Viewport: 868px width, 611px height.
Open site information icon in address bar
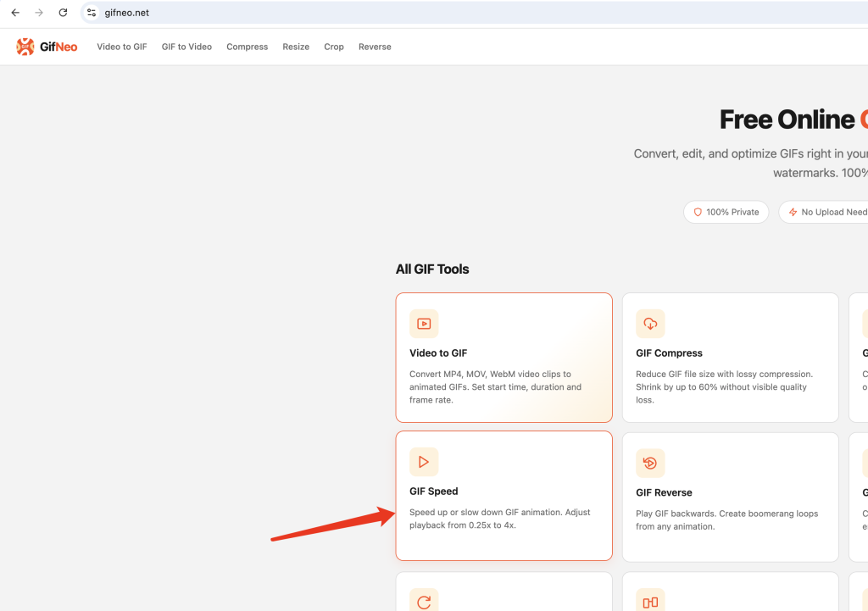[92, 12]
